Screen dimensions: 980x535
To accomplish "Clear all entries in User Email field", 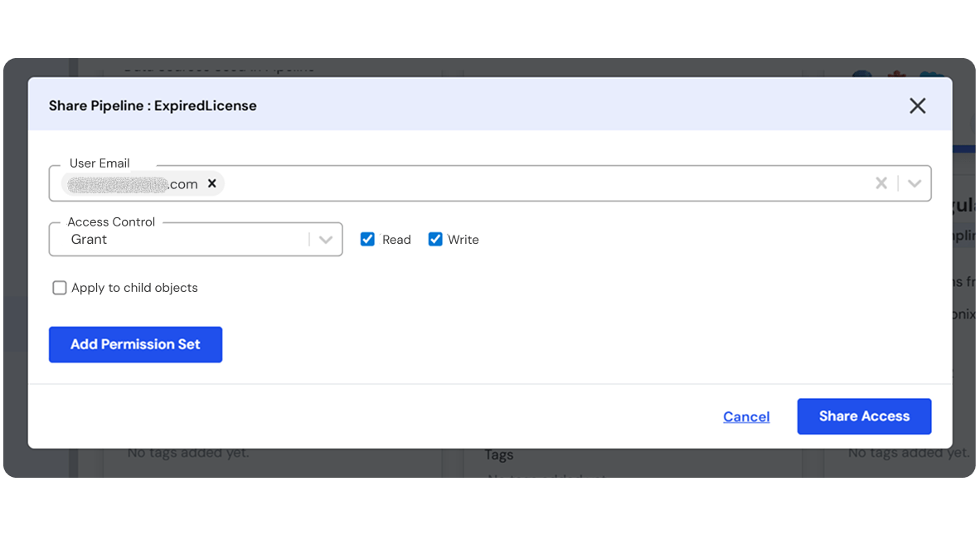I will tap(881, 183).
